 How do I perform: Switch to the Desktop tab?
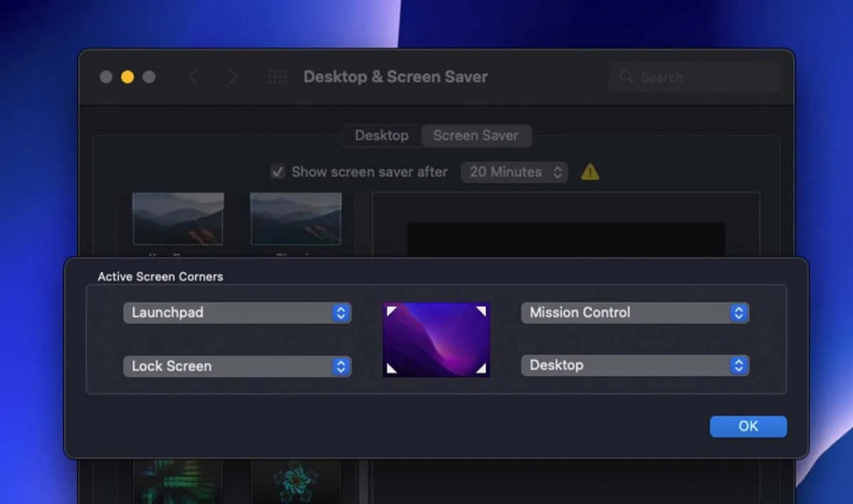(381, 136)
